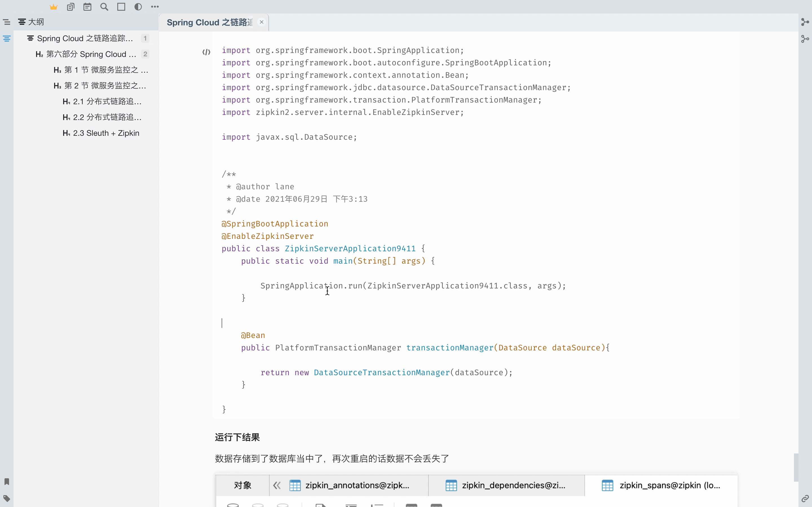
Task: Open the daily note calendar icon
Action: (x=87, y=7)
